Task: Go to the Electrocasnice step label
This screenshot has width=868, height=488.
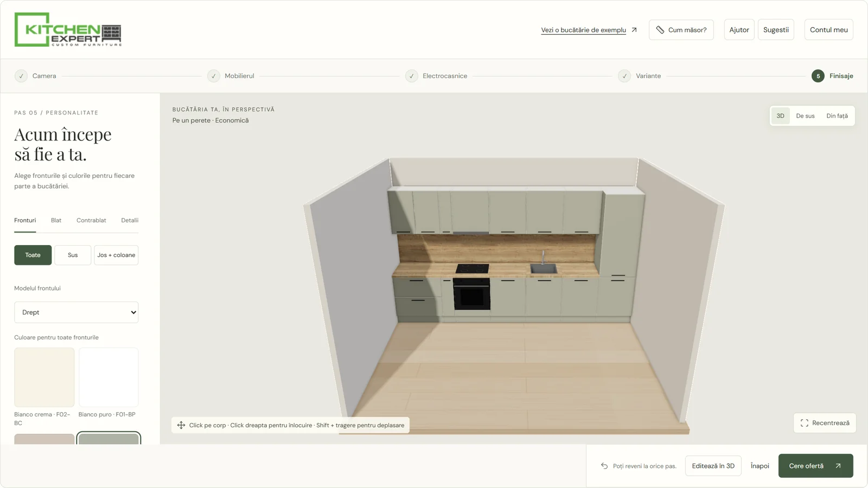Action: click(x=445, y=76)
